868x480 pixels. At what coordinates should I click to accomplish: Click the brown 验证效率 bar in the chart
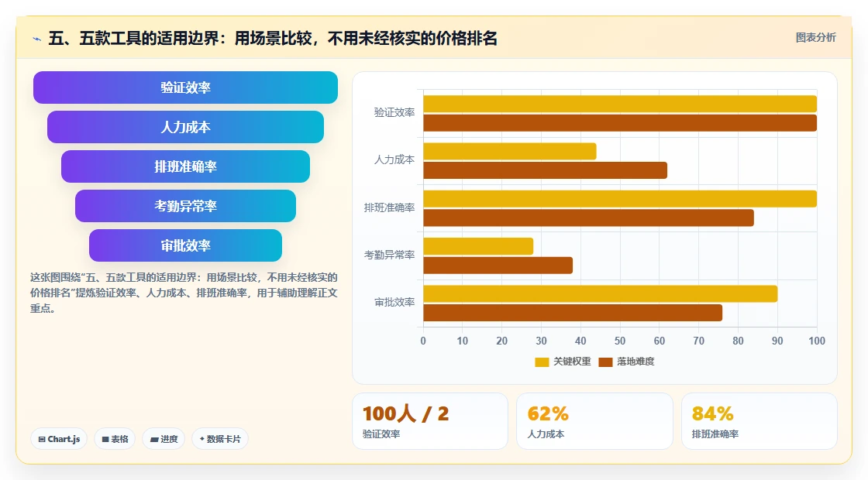click(620, 123)
